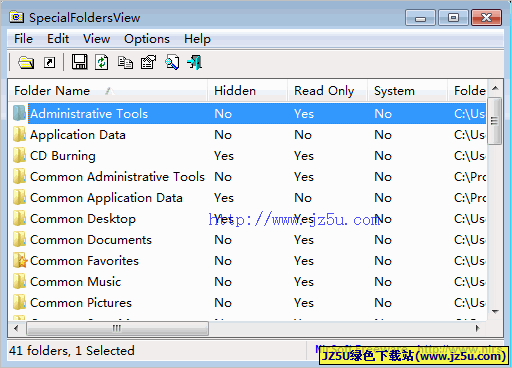Click folder icon beside Common Documents

[19, 240]
